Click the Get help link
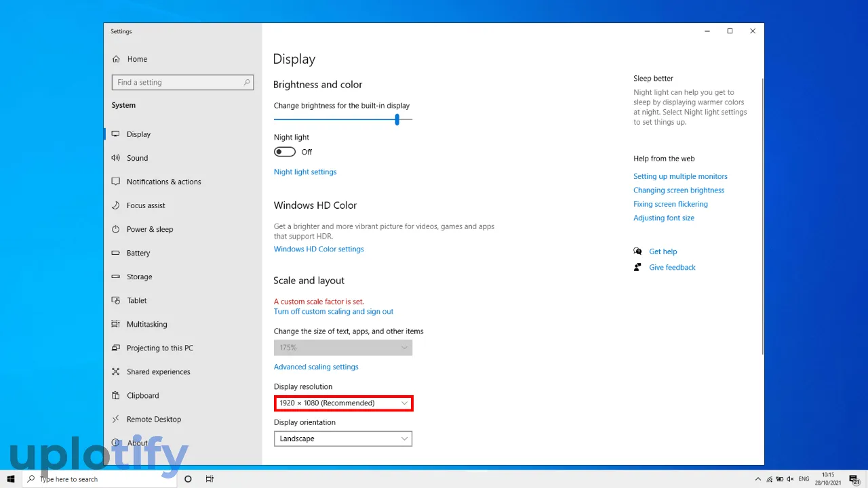868x488 pixels. click(663, 251)
